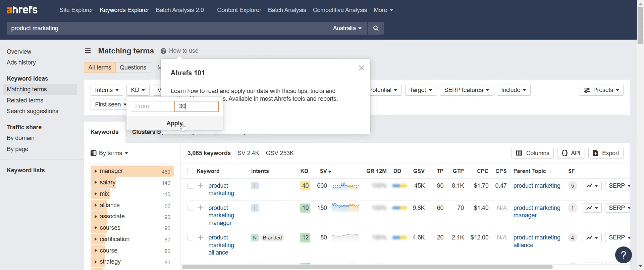Open trend chart button for product marketing row
Viewport: 644px width, 270px height.
pos(592,186)
